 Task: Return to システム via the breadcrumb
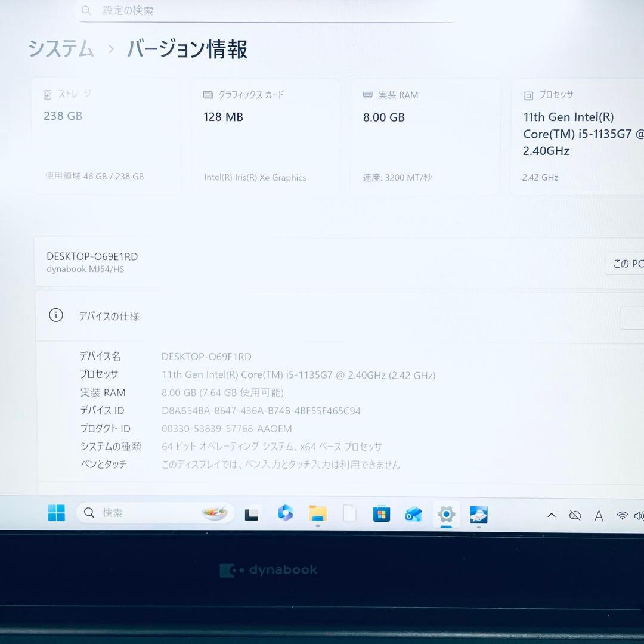(x=60, y=50)
